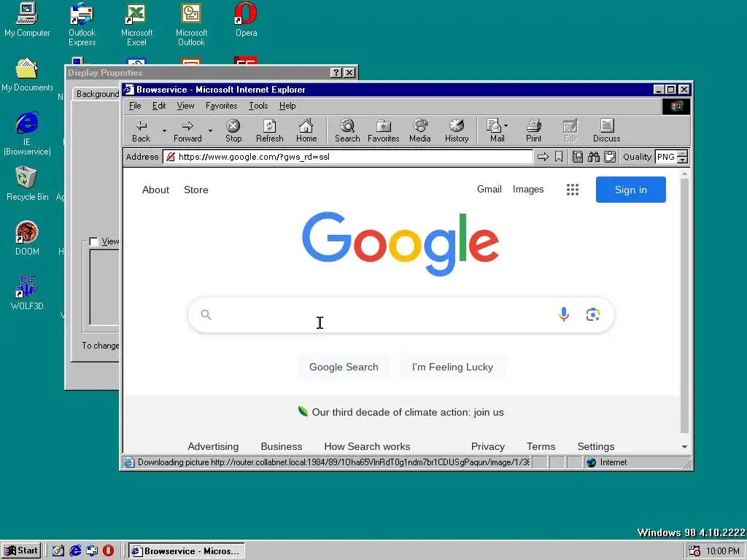Click the Browservice taskbar button
The height and width of the screenshot is (560, 747).
coord(187,551)
